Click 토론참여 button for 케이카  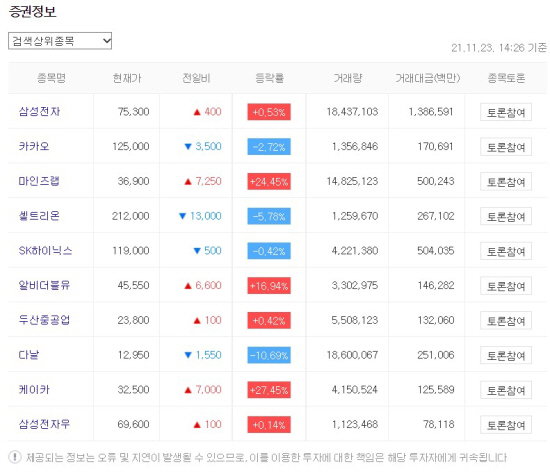[x=506, y=390]
